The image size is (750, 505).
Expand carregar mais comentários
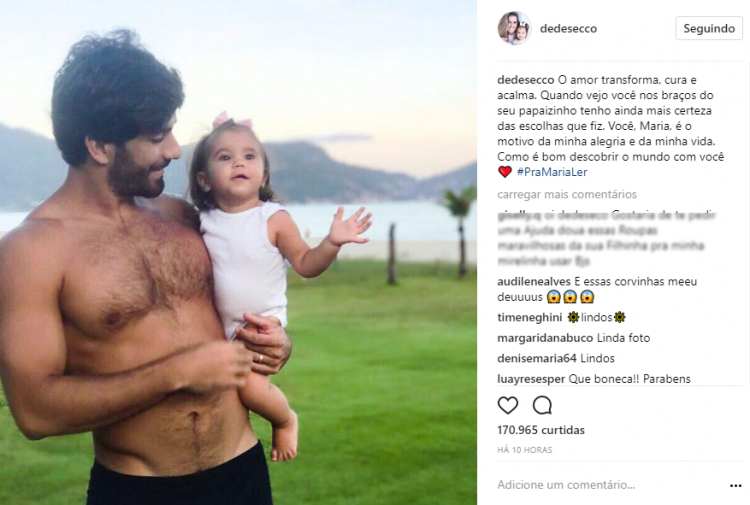coord(567,195)
